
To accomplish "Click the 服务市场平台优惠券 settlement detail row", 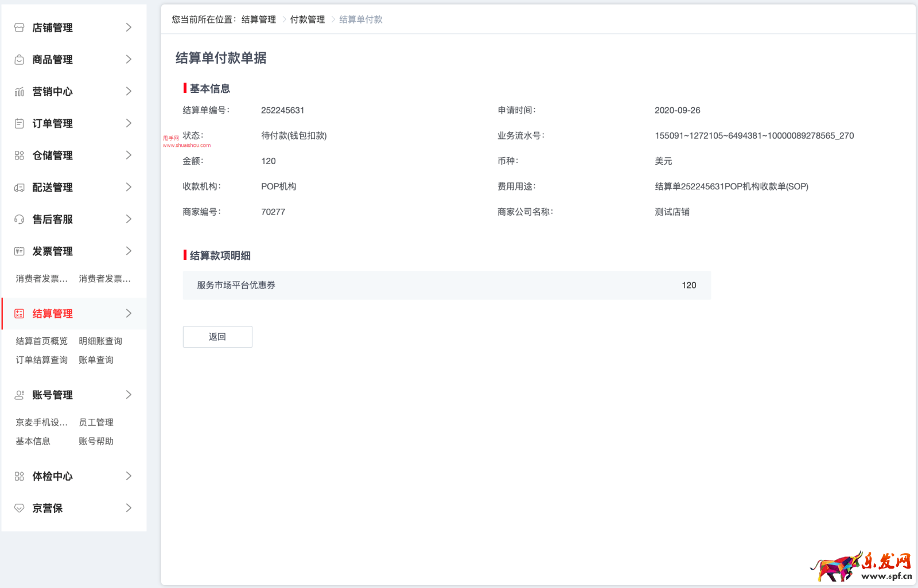I will tap(446, 285).
